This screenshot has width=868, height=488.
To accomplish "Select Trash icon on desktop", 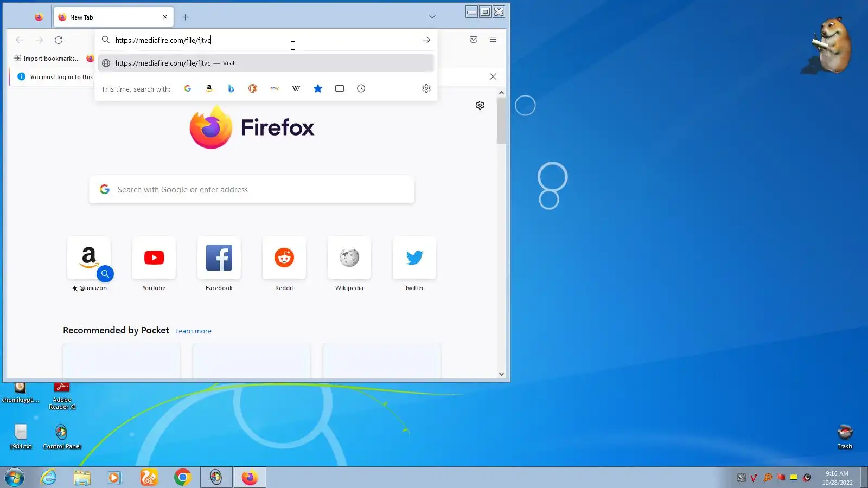I will pyautogui.click(x=845, y=436).
